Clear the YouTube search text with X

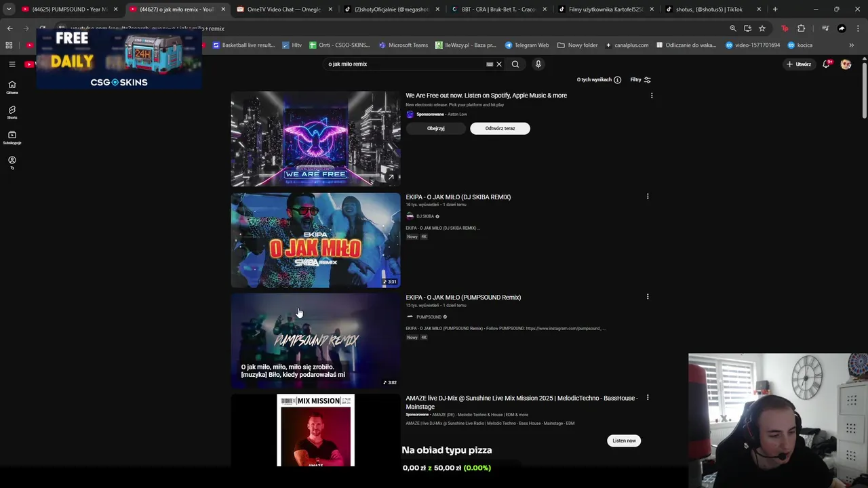499,64
